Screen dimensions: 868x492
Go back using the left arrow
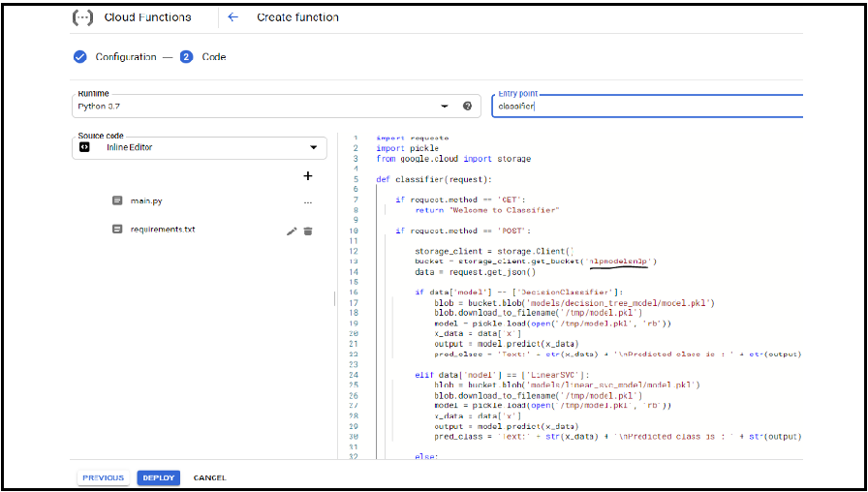tap(233, 17)
